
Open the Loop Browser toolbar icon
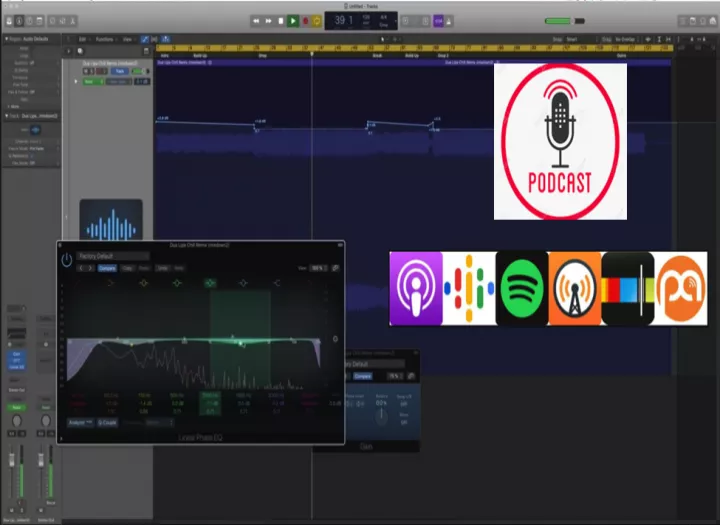[703, 21]
